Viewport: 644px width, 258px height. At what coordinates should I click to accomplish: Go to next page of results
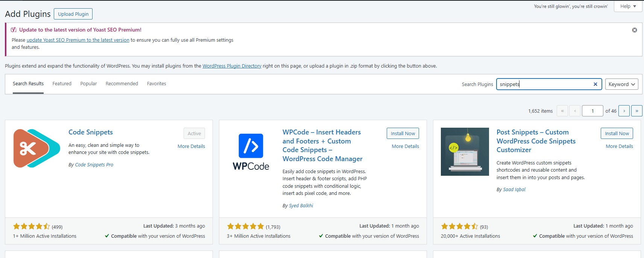(x=624, y=111)
